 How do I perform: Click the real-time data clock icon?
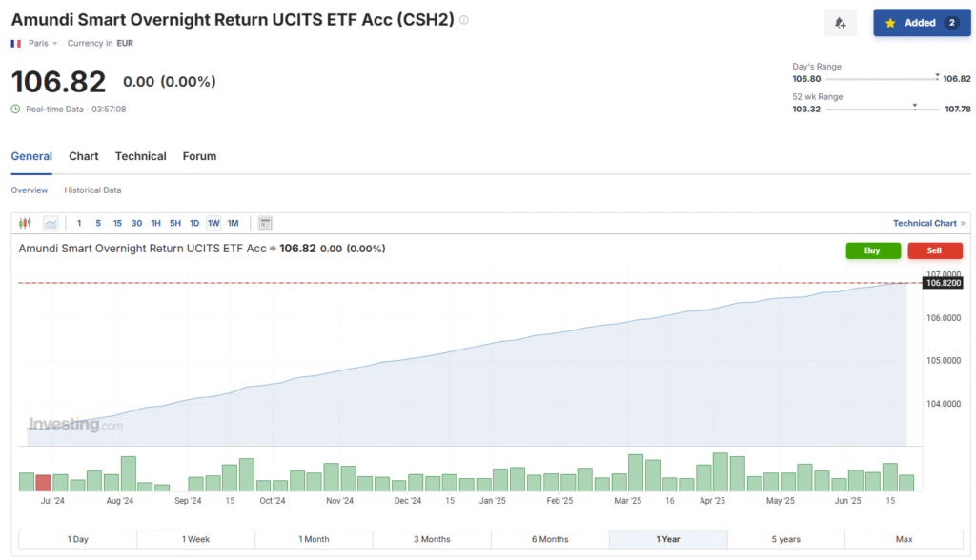14,110
